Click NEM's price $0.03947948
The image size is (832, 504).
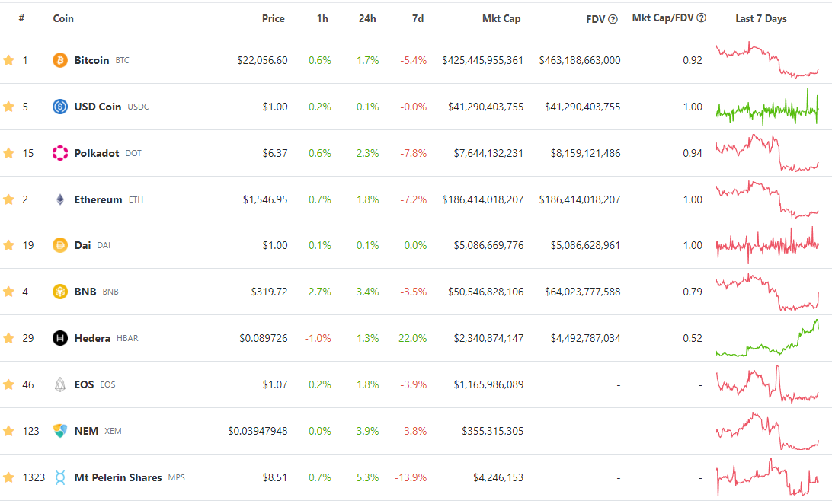tap(258, 431)
